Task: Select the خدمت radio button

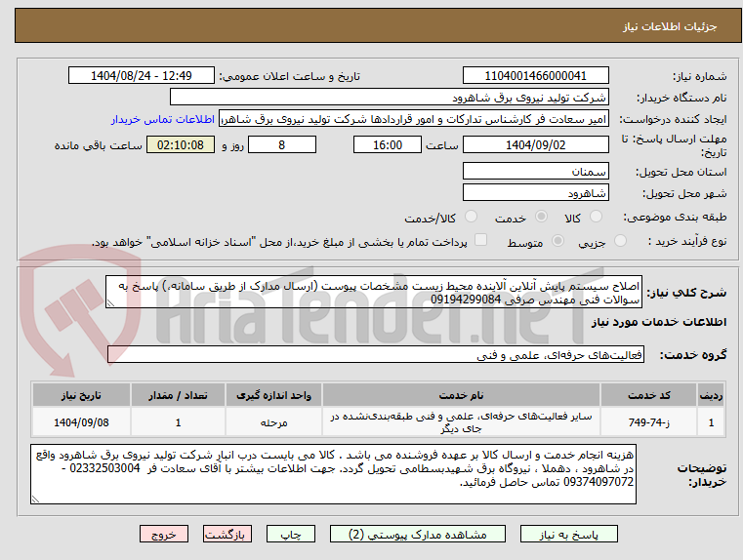Action: click(x=541, y=217)
